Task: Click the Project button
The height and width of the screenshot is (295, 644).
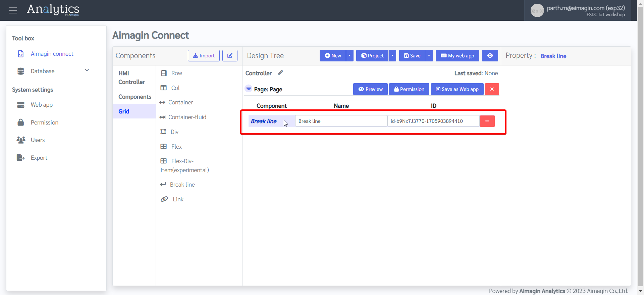Action: point(372,56)
